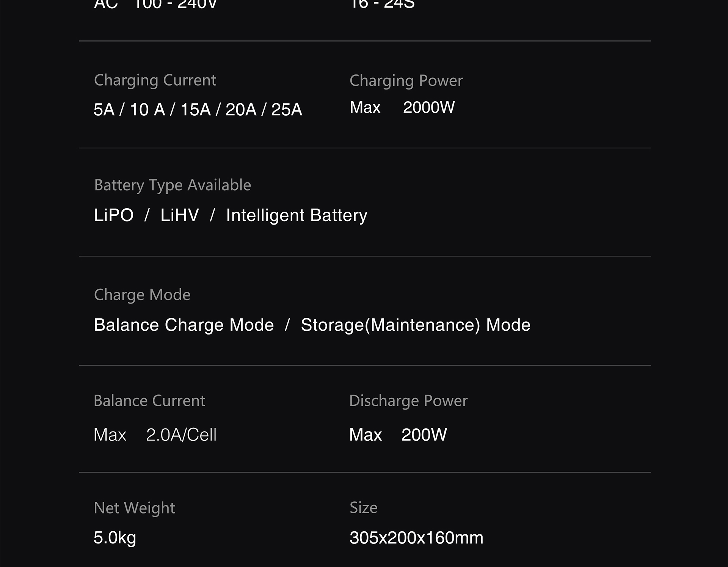Screen dimensions: 728x567
Task: Click the LiHV battery type text
Action: (179, 215)
